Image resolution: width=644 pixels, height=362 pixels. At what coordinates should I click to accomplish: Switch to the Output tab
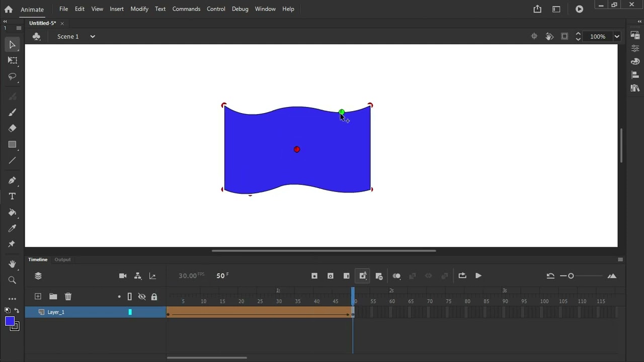(62, 259)
